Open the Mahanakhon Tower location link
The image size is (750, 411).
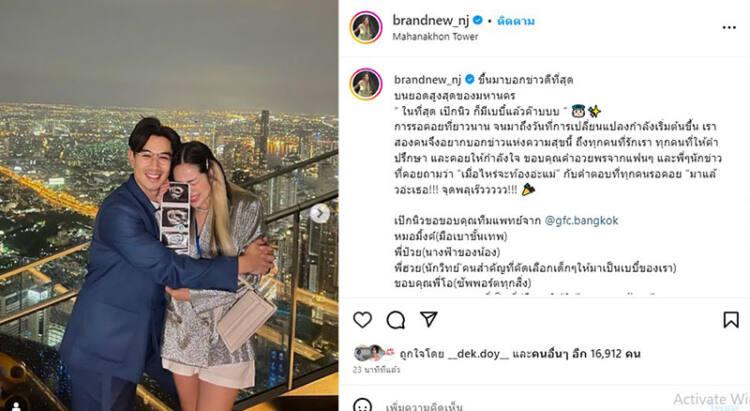coord(435,36)
